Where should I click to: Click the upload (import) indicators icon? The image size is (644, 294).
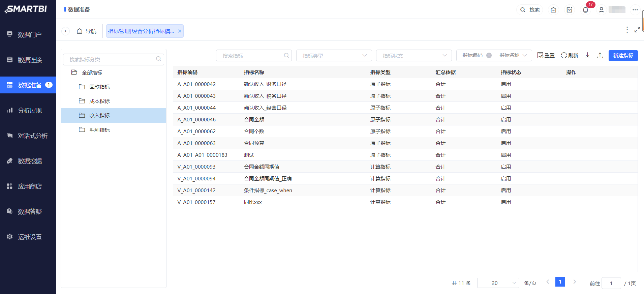coord(600,56)
